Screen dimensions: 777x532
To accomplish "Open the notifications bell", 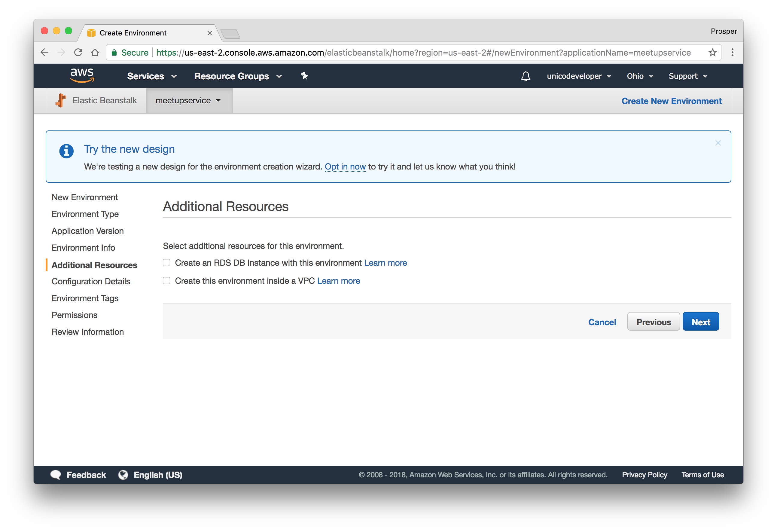I will coord(525,76).
